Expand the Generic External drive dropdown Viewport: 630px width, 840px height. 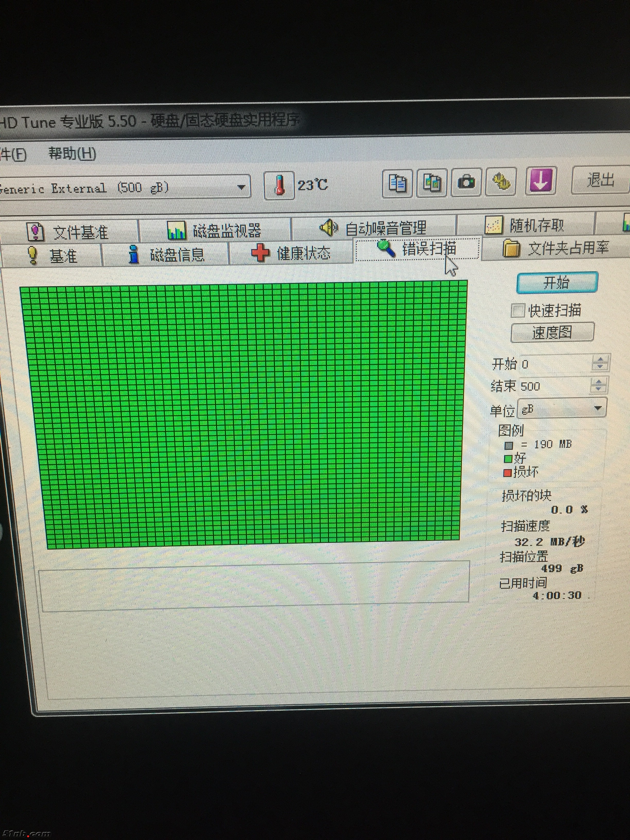[x=241, y=187]
